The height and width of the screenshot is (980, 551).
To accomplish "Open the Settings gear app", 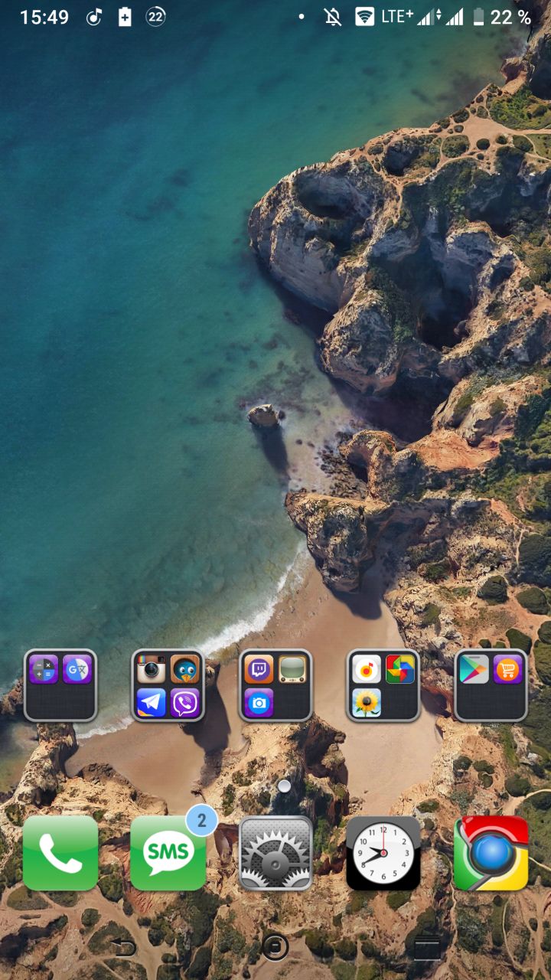I will point(275,853).
